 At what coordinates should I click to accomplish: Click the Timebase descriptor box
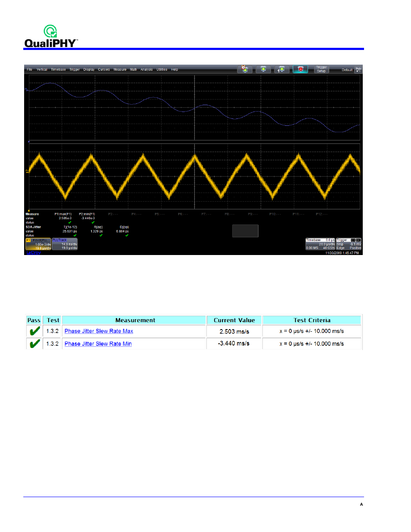pos(320,244)
